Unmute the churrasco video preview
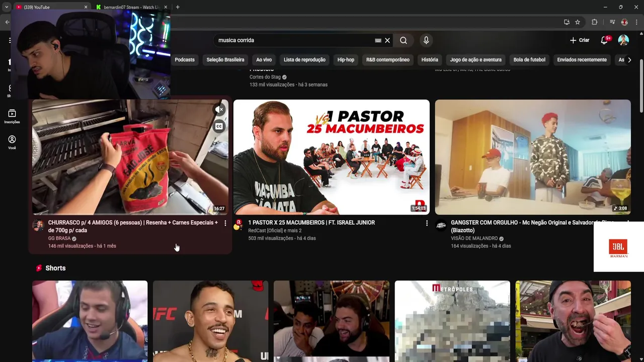 [219, 110]
